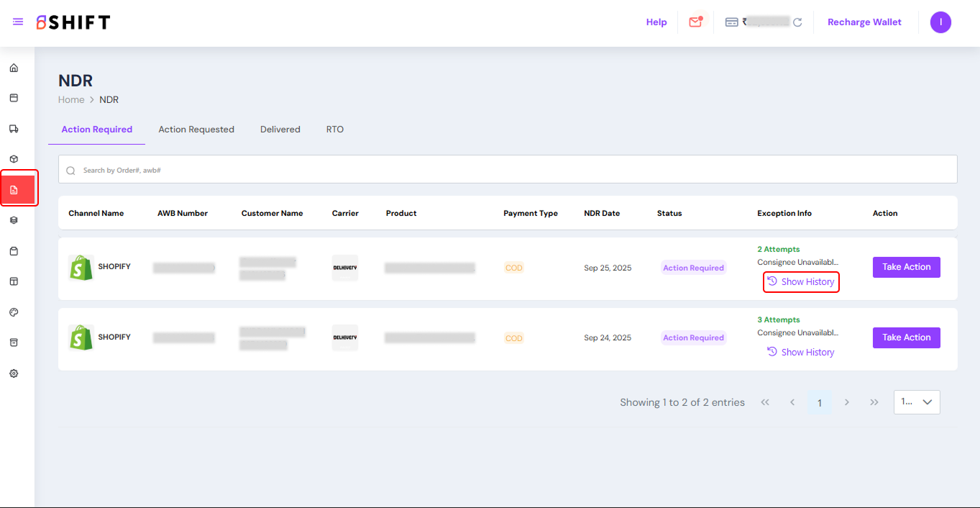Go to the next page arrow
This screenshot has height=508, width=980.
click(x=847, y=402)
